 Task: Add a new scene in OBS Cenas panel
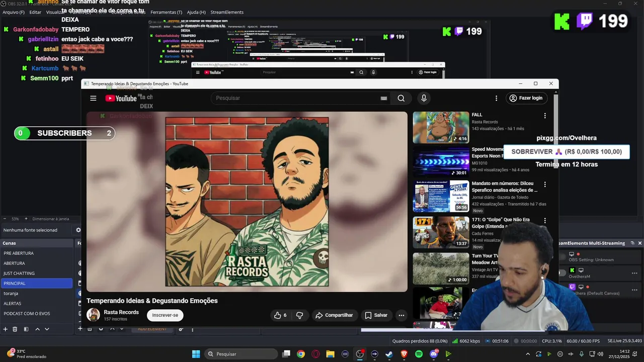coord(6,329)
